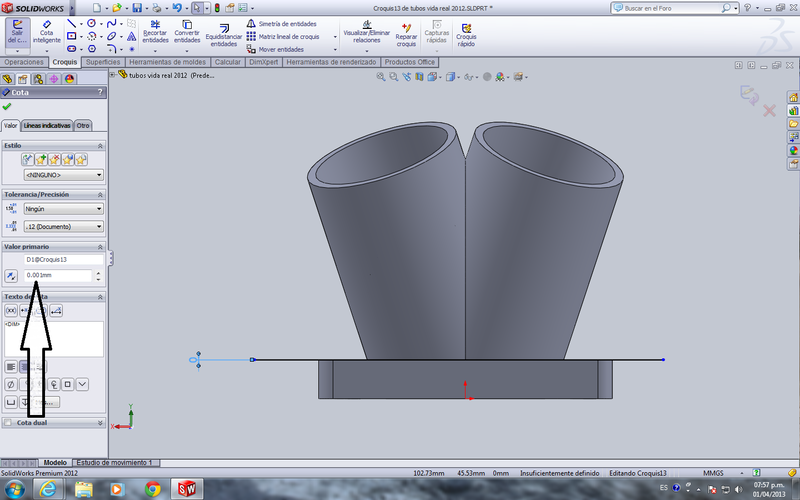The image size is (800, 500).
Task: Switch to the Superficies tab
Action: point(103,62)
